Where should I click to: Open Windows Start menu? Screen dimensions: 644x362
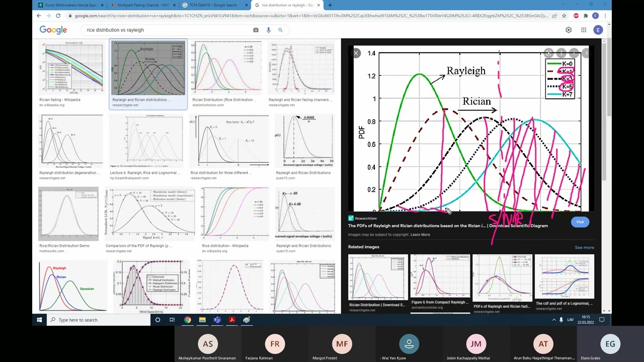coord(40,320)
